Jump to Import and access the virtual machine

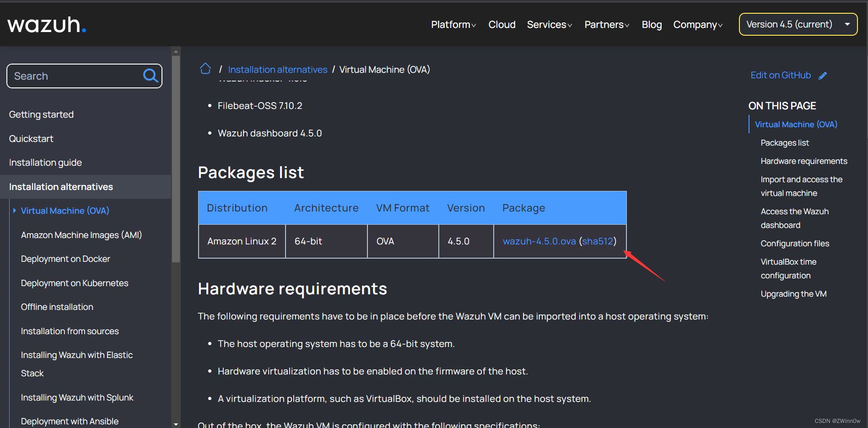click(x=802, y=186)
